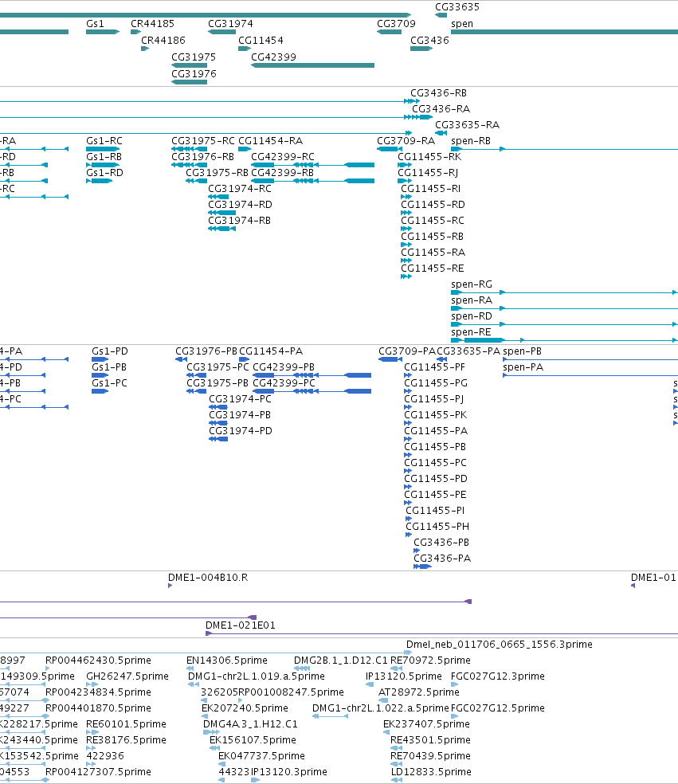Select the CG31974-RD transcript label

(240, 205)
